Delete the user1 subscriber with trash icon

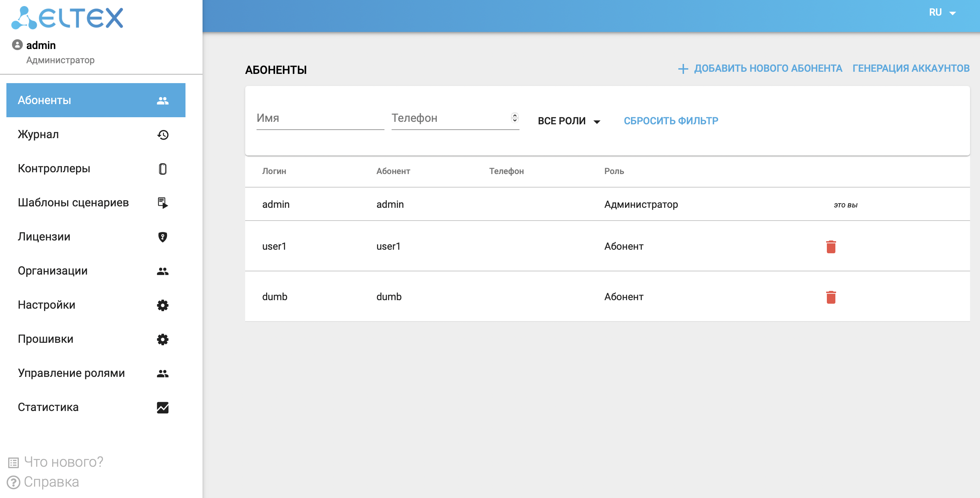pos(830,247)
